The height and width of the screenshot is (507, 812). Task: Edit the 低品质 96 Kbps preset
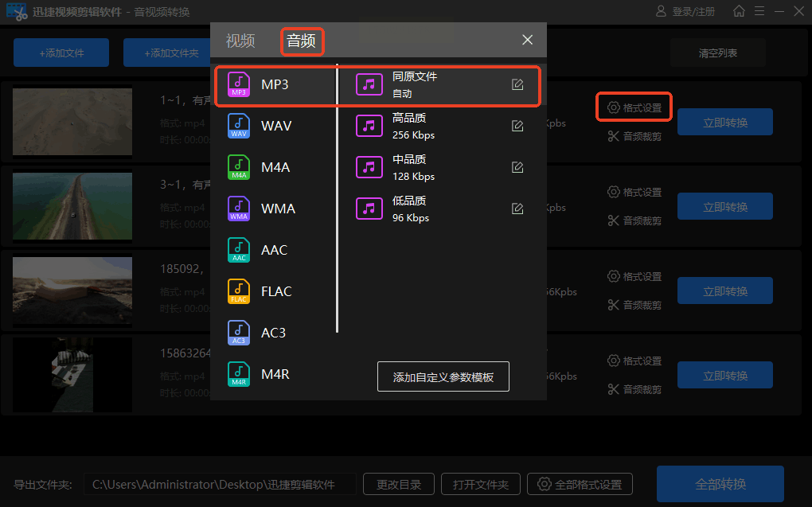(517, 209)
